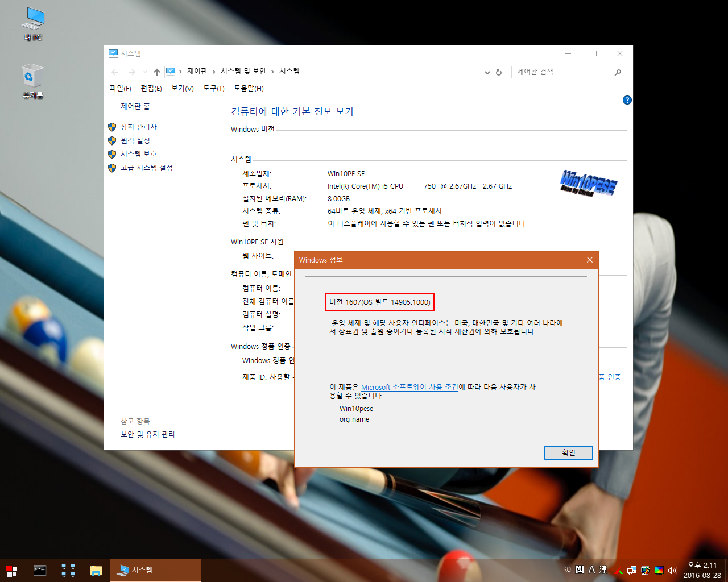Open the recent locations dropdown arrow
Screen dimensions: 728x582
click(145, 72)
